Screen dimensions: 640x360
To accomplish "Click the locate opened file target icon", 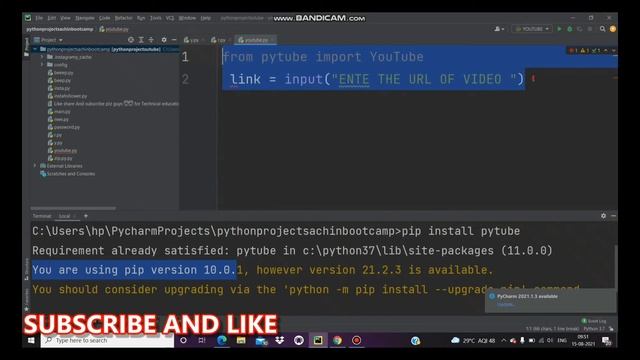I will point(131,40).
